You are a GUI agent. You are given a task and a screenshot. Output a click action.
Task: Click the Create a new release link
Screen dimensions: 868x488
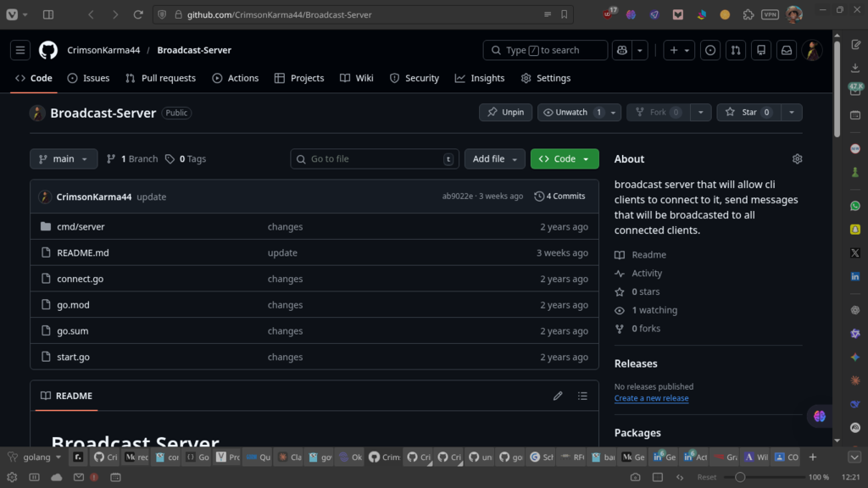coord(651,398)
